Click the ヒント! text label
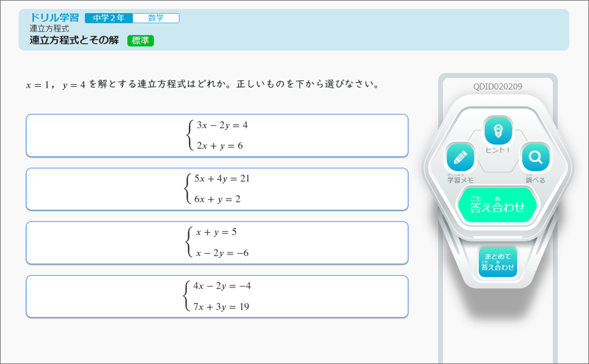589x364 pixels. click(x=498, y=150)
